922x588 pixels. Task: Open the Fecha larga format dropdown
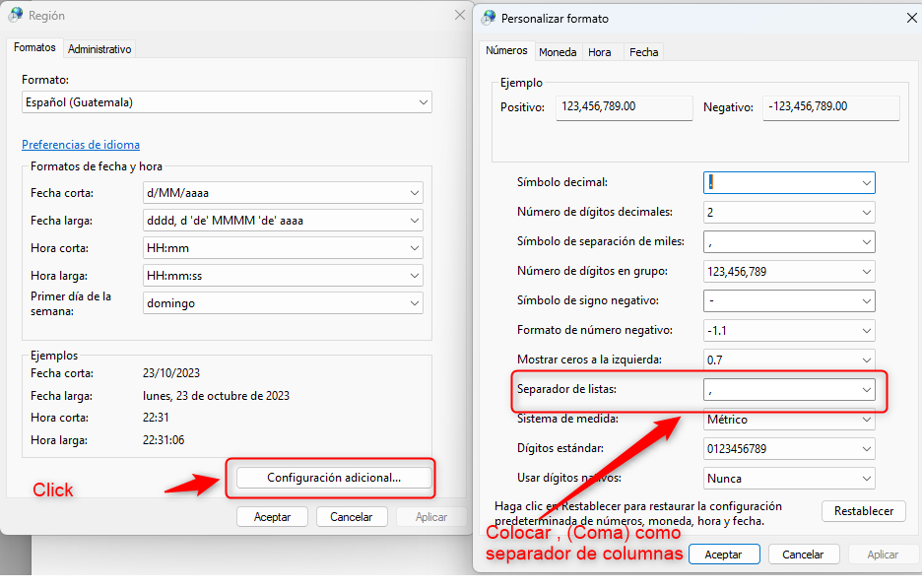[x=414, y=220]
